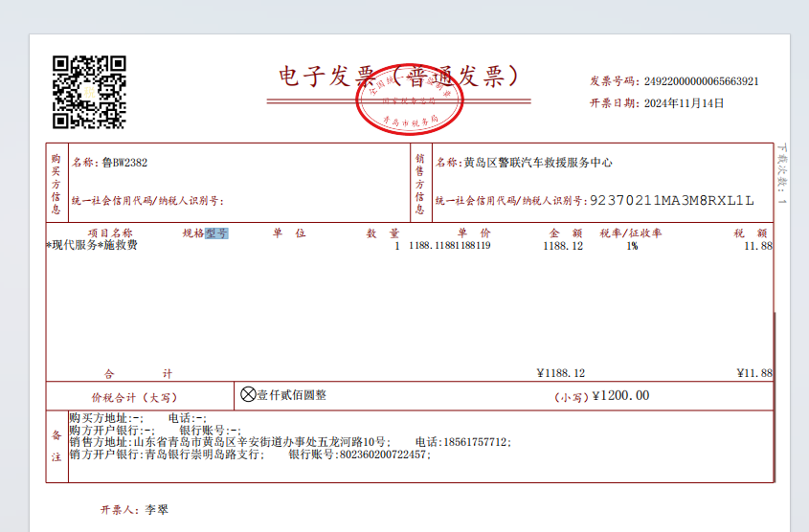Select the seller tax ID 92370211MA3M8RXL1L

click(672, 201)
